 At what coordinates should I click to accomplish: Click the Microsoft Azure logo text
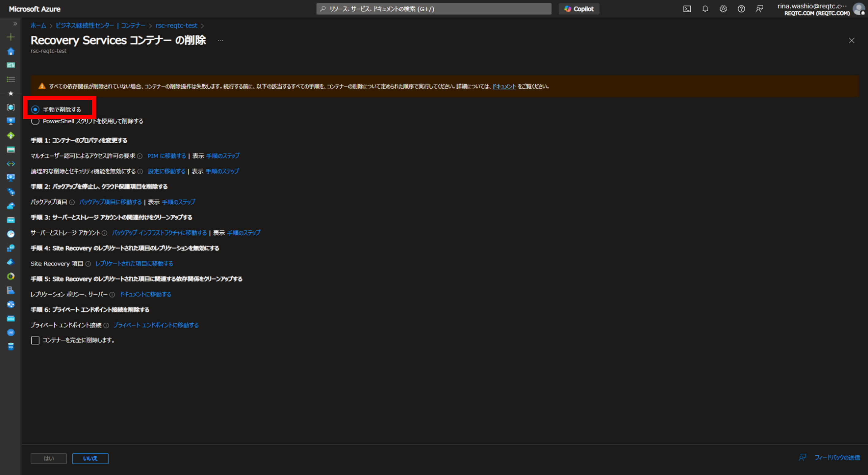tap(35, 9)
